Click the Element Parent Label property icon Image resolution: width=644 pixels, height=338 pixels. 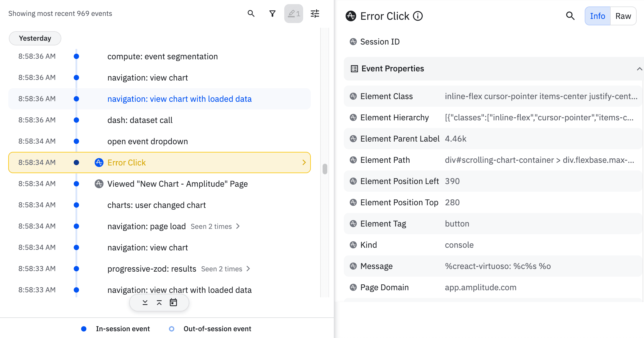click(x=353, y=139)
